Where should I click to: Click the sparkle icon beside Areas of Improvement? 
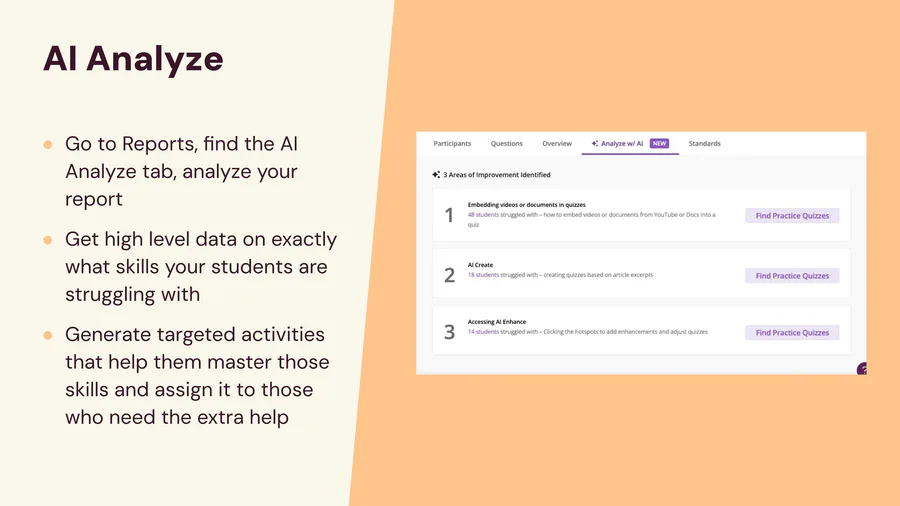click(x=436, y=175)
